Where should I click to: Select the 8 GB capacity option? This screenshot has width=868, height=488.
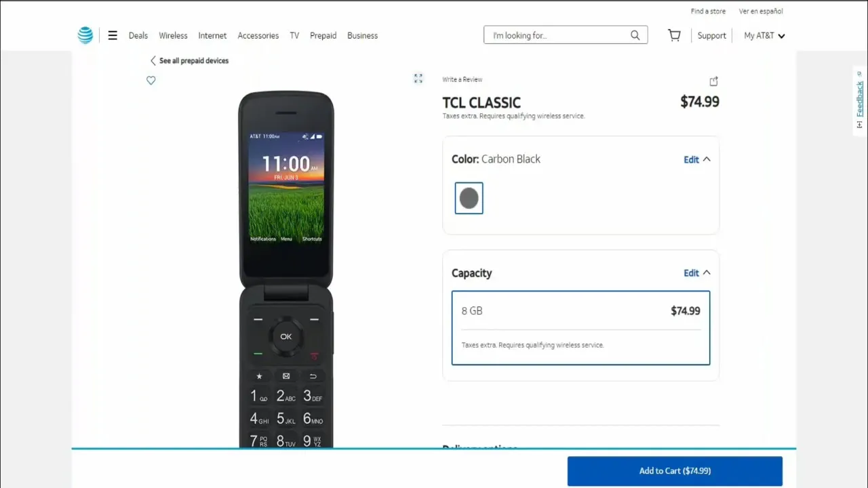point(581,328)
